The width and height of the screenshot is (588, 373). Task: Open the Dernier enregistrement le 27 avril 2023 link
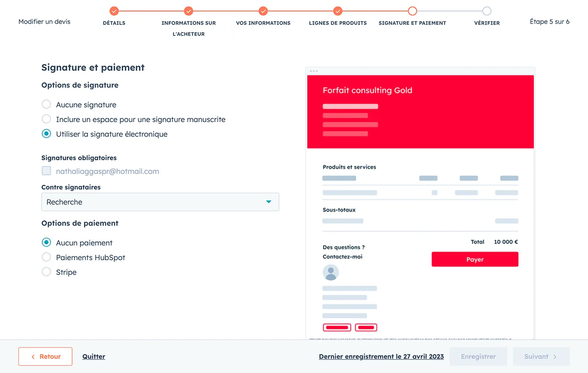click(381, 356)
